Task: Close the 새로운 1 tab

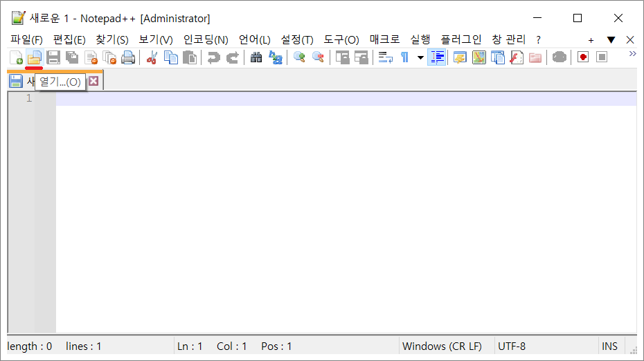Action: [93, 81]
